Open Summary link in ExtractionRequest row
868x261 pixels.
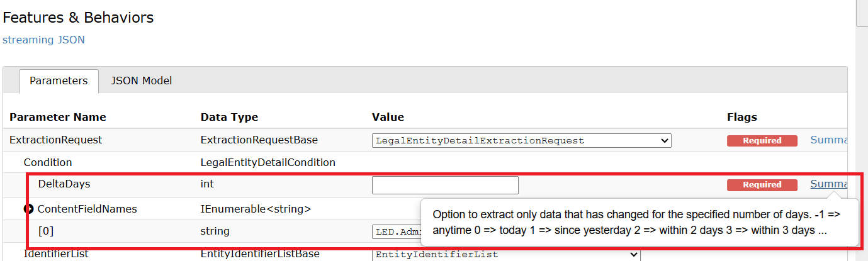pyautogui.click(x=828, y=140)
